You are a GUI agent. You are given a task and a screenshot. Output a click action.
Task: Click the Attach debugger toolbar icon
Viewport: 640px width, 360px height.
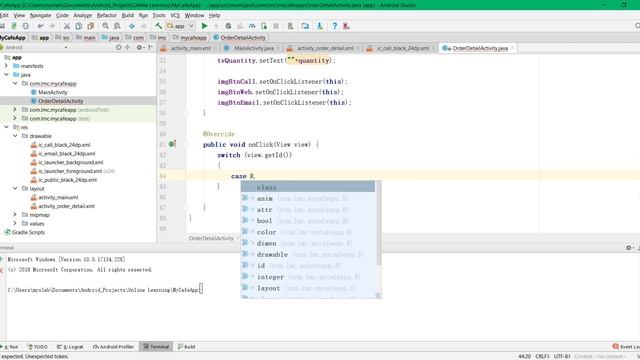pos(264,26)
